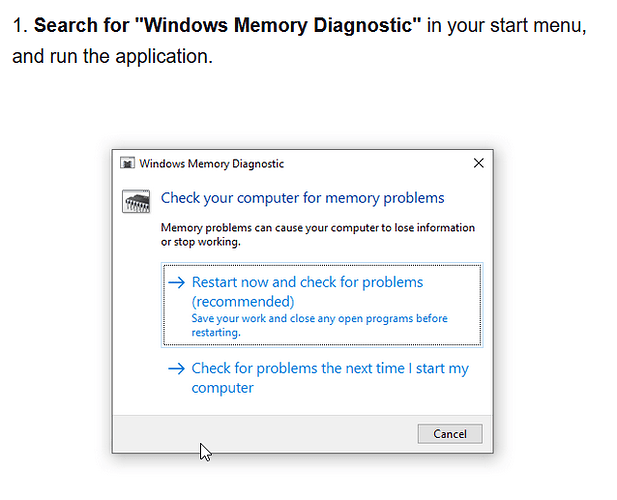Click the dialog screenshot thumbnail image
The image size is (617, 500).
(302, 301)
